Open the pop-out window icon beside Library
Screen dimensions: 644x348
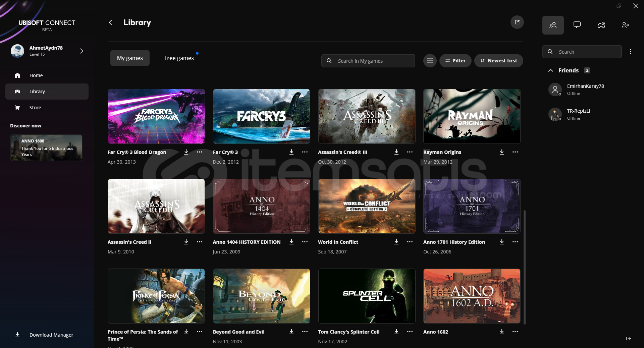tap(517, 22)
